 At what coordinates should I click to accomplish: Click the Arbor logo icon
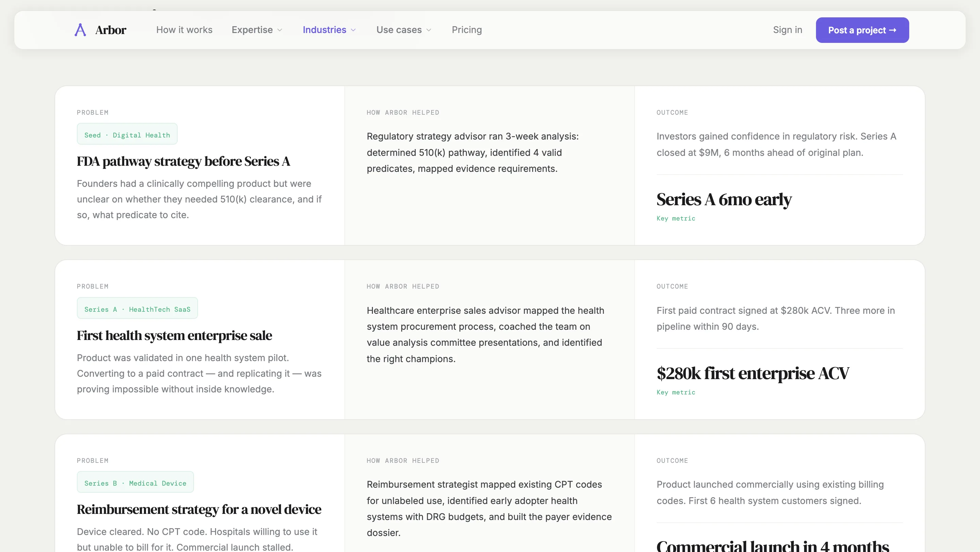tap(80, 30)
